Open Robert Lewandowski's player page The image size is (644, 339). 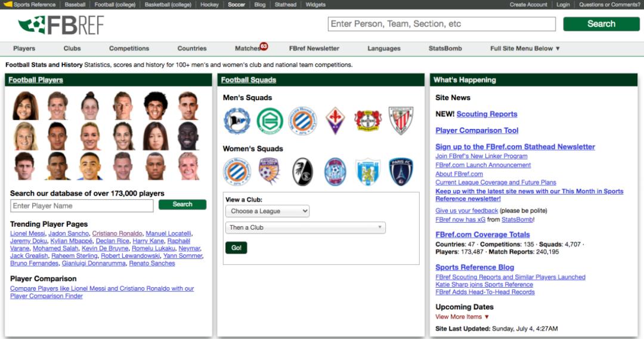130,255
